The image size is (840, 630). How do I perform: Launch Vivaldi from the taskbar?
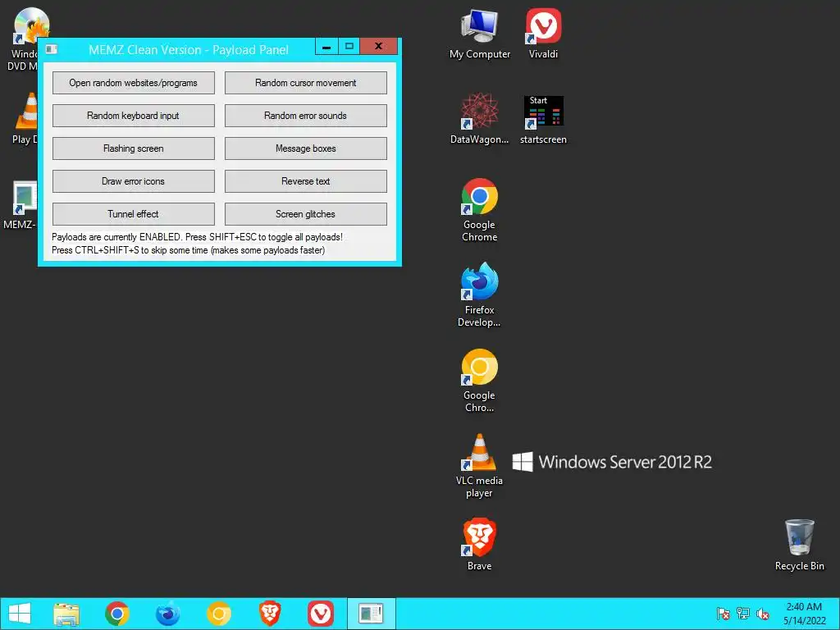(321, 614)
